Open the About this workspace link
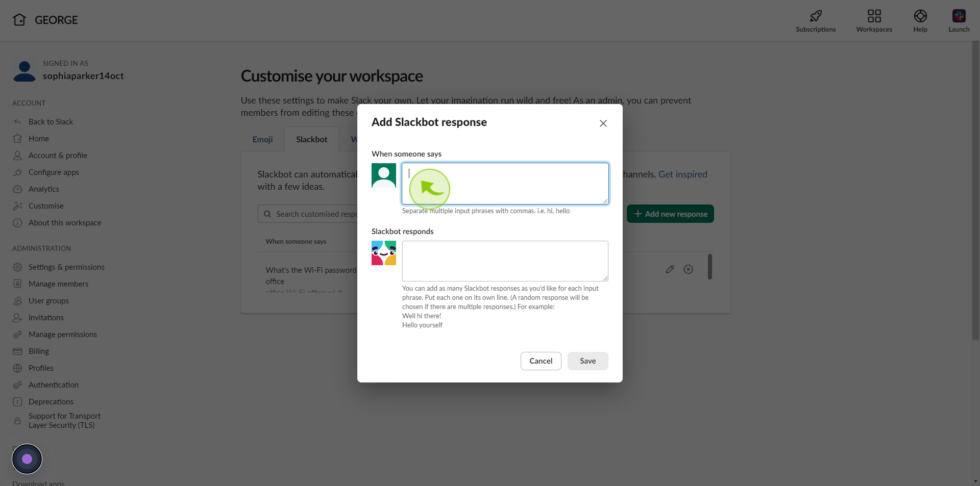980x486 pixels. tap(65, 223)
